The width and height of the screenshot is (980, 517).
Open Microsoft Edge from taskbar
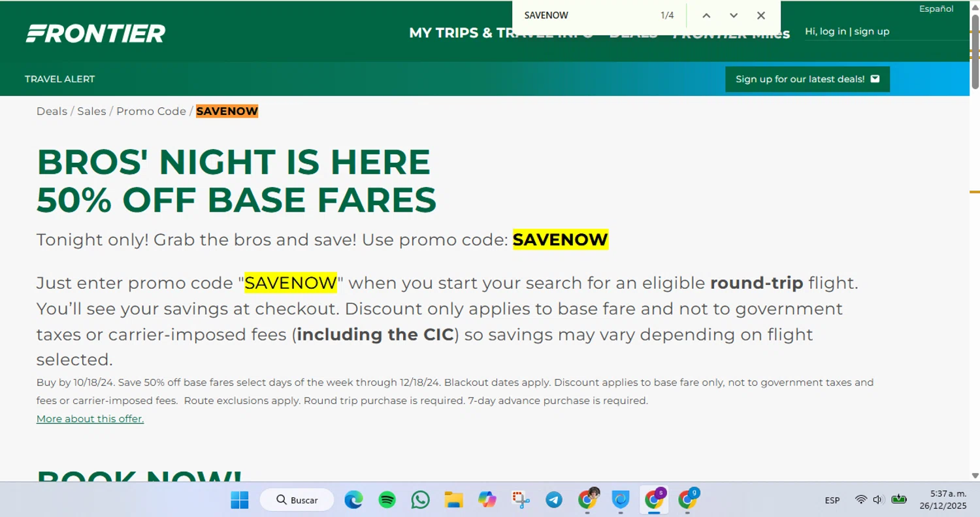click(x=353, y=500)
